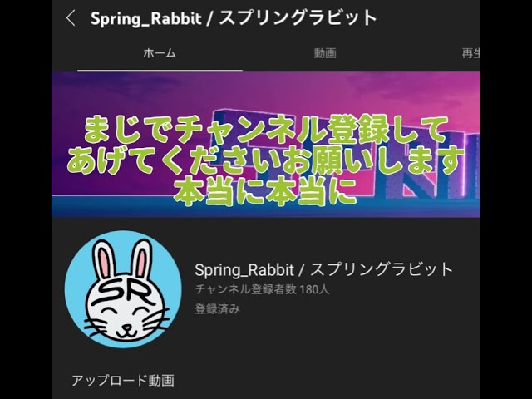Tap the チャンネル登録者数 180人 subscriber count
Viewport: 532px width, 399px height.
[262, 289]
